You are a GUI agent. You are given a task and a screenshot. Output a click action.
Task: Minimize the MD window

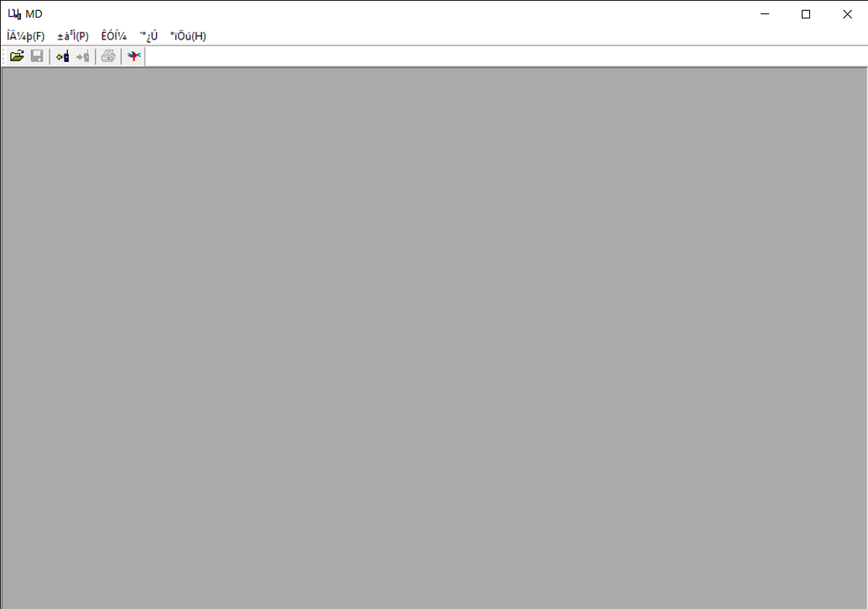tap(765, 13)
